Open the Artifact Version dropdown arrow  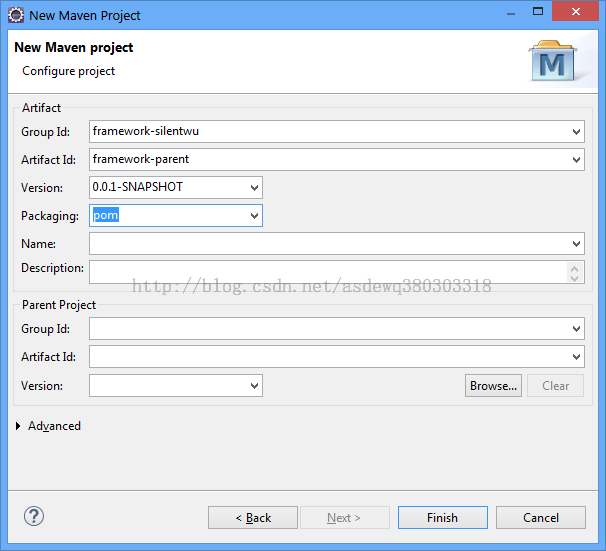tap(254, 188)
